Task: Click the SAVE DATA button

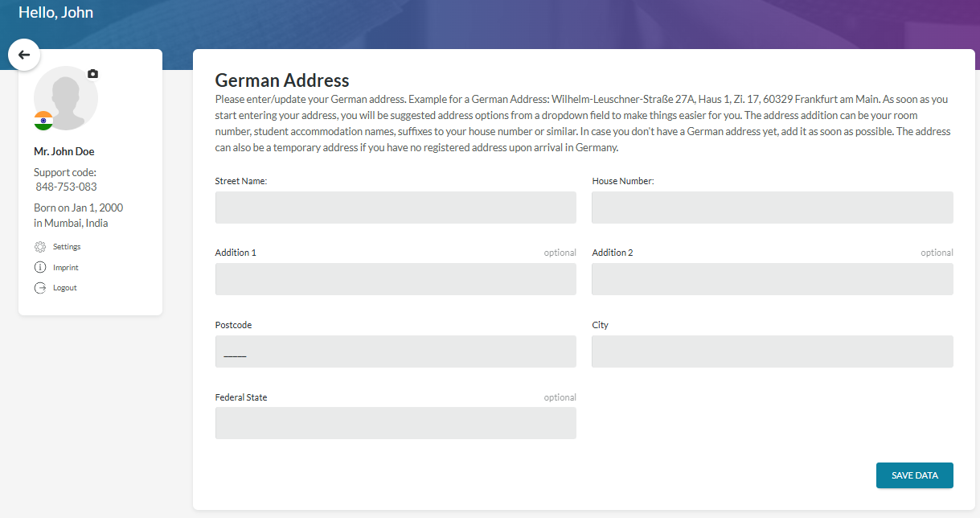Action: click(915, 475)
